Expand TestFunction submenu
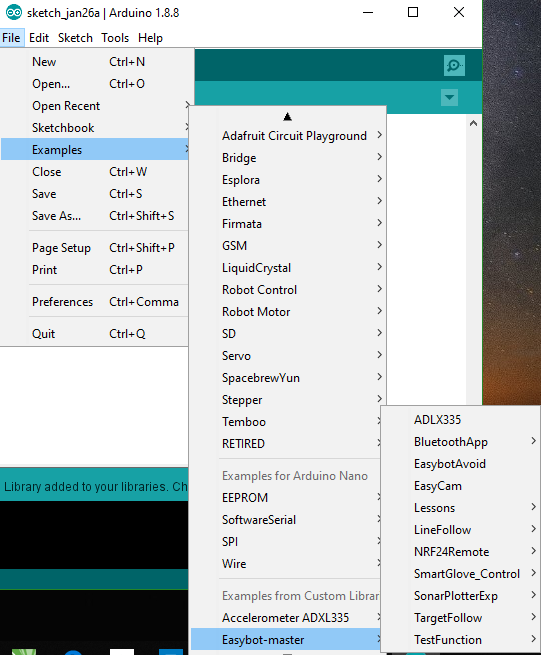541x655 pixels. point(461,640)
